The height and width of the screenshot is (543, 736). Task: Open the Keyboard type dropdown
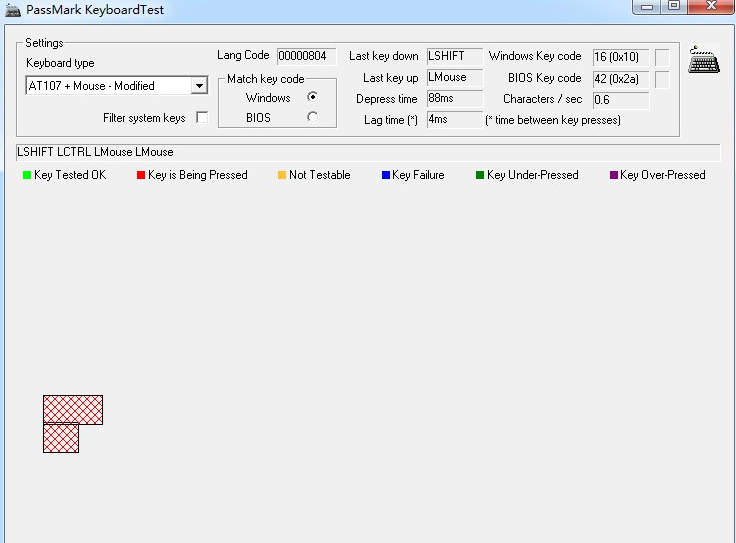tap(199, 86)
